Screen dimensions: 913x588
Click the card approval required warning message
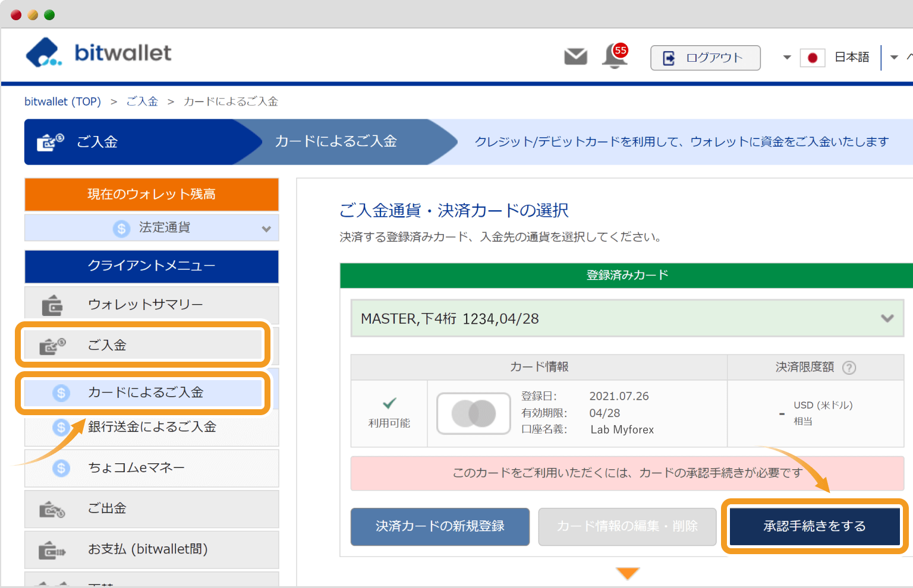[627, 473]
